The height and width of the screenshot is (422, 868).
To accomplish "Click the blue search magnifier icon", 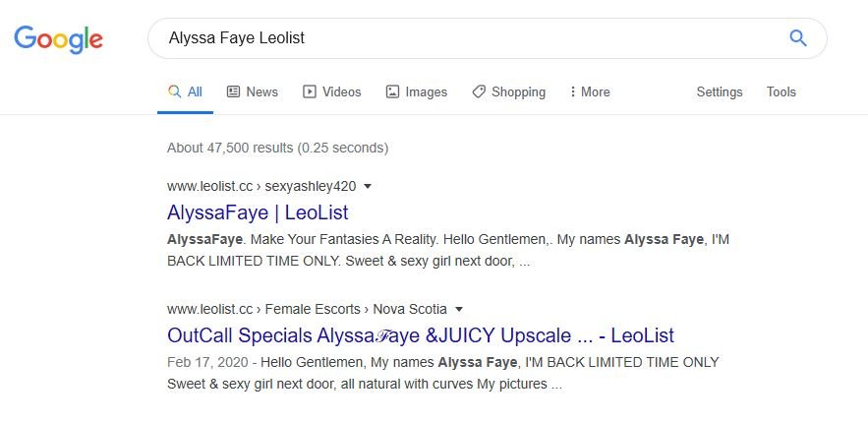I will (797, 38).
